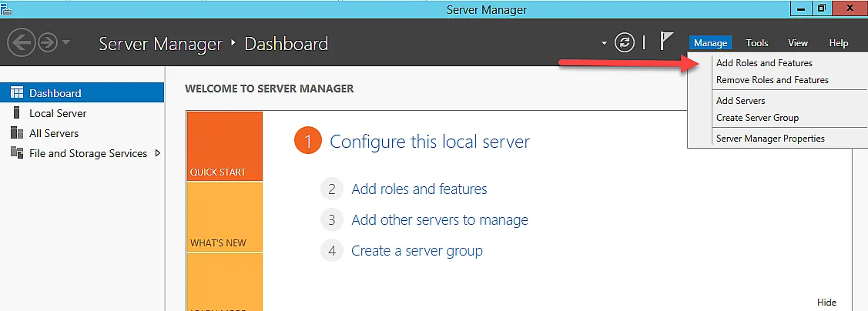Screen dimensions: 868x311
Task: Select Create Server Group menu entry
Action: coord(757,117)
